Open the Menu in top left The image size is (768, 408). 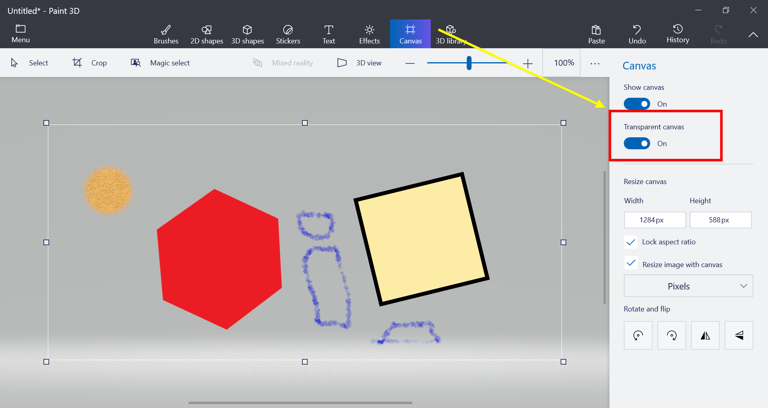click(x=20, y=34)
